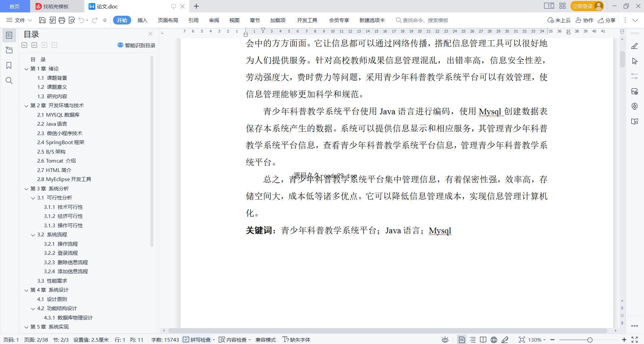
Task: Switch to the 页面布局 ribbon tab
Action: [168, 20]
